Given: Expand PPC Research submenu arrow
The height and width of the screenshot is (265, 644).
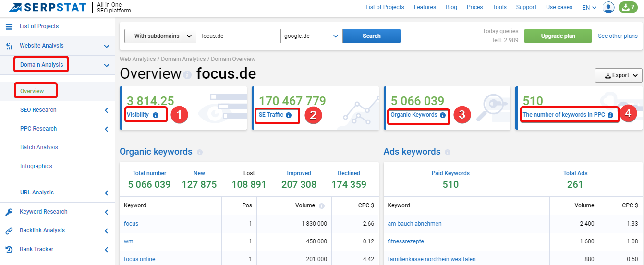Looking at the screenshot, I should pos(107,129).
